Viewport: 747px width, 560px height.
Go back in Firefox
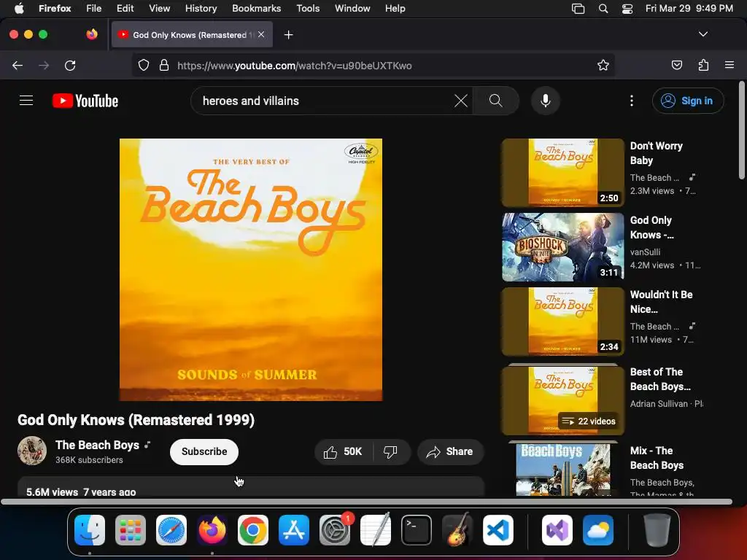point(18,66)
